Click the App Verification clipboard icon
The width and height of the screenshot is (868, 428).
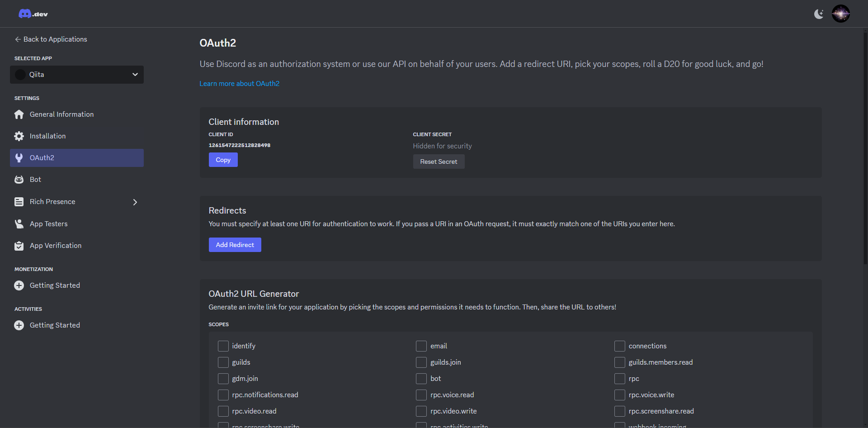point(19,246)
